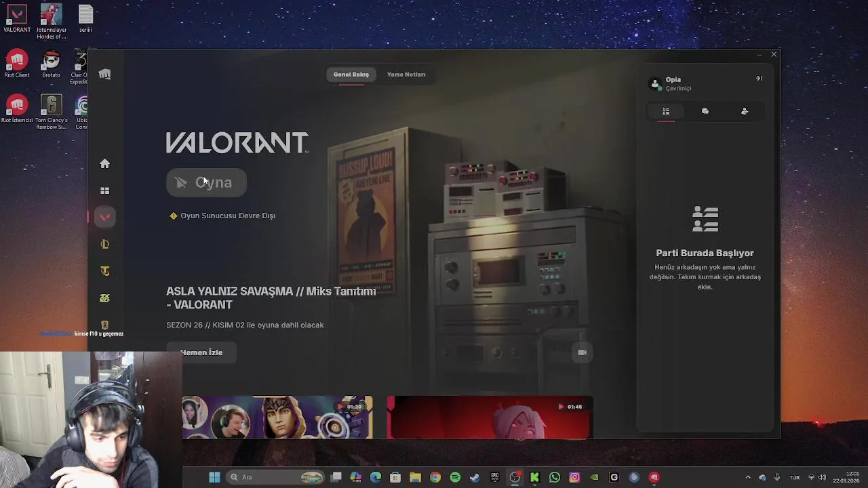
Task: Open Tom Clancy's Rainbow Six desktop shortcut
Action: coord(52,112)
